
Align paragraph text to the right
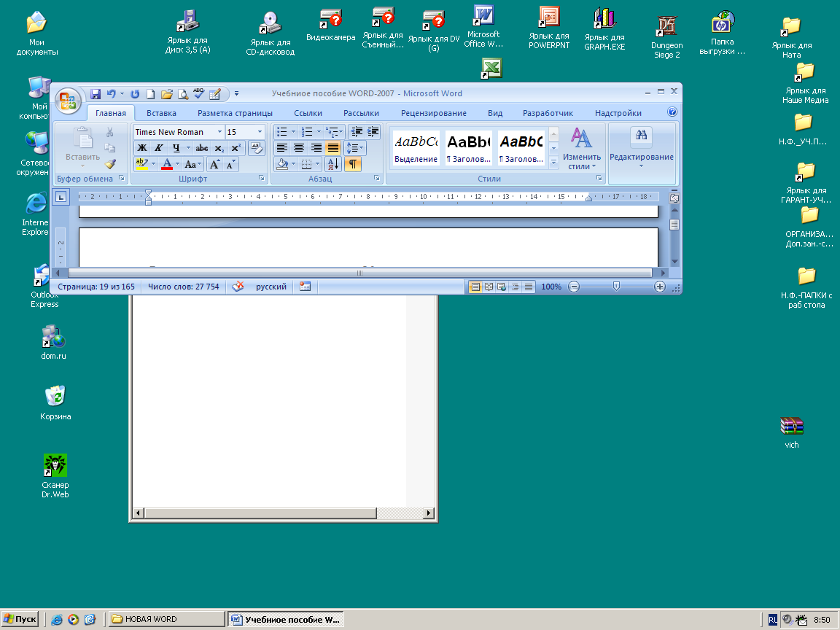(x=316, y=148)
